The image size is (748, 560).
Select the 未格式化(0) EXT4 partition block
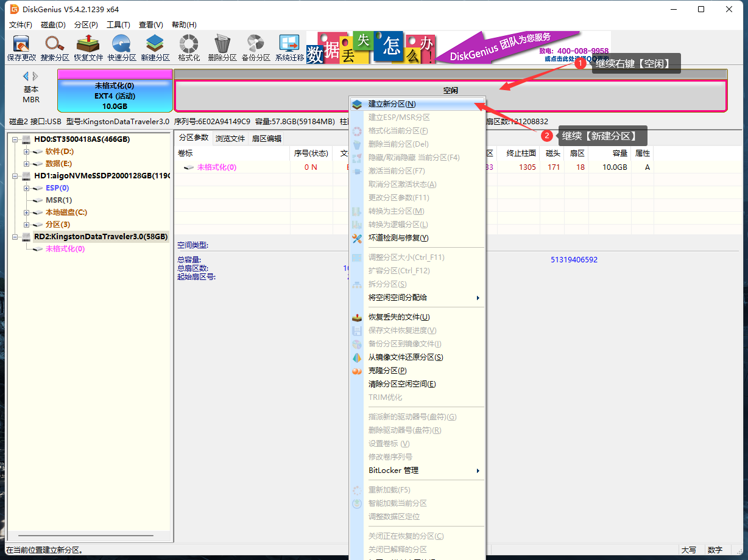click(x=115, y=96)
